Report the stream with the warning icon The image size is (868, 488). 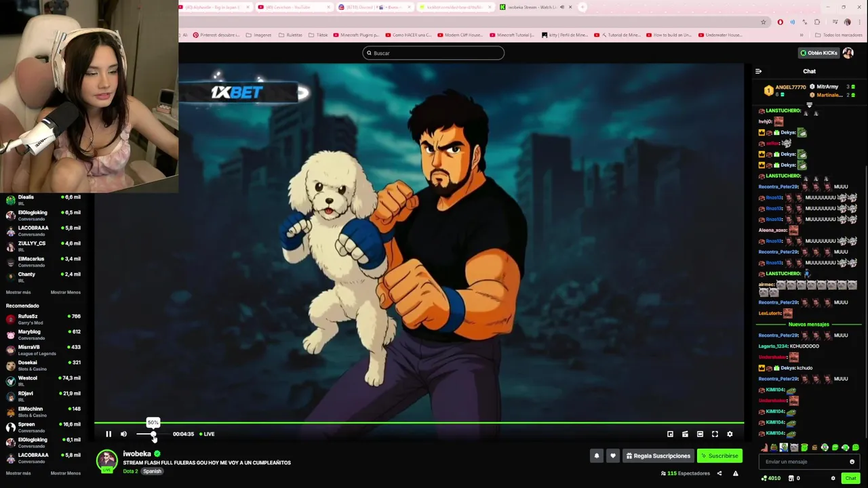click(x=736, y=473)
